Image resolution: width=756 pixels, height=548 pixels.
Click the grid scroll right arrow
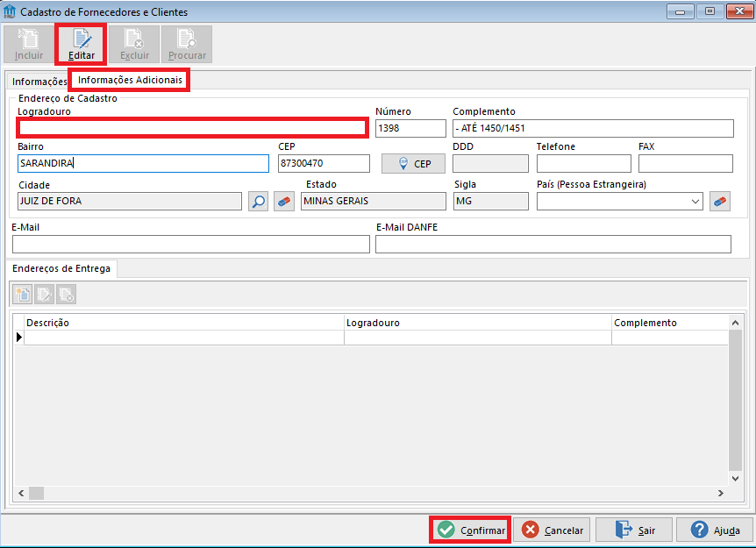point(721,493)
